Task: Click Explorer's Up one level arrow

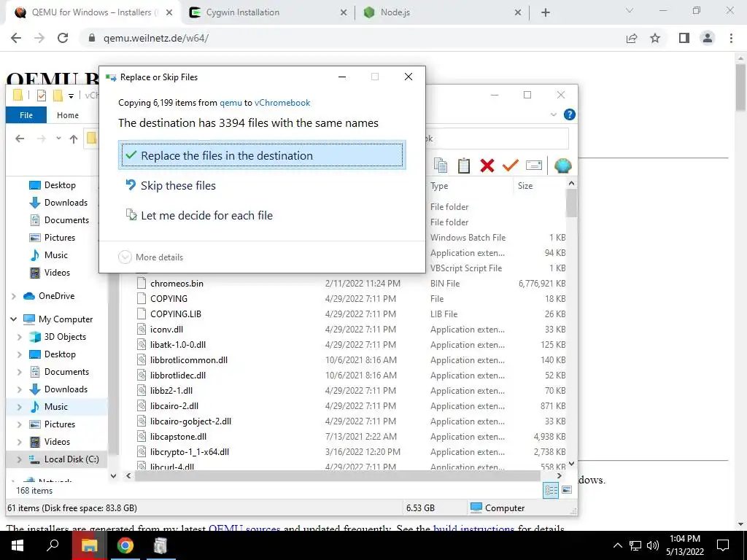Action: coord(74,139)
